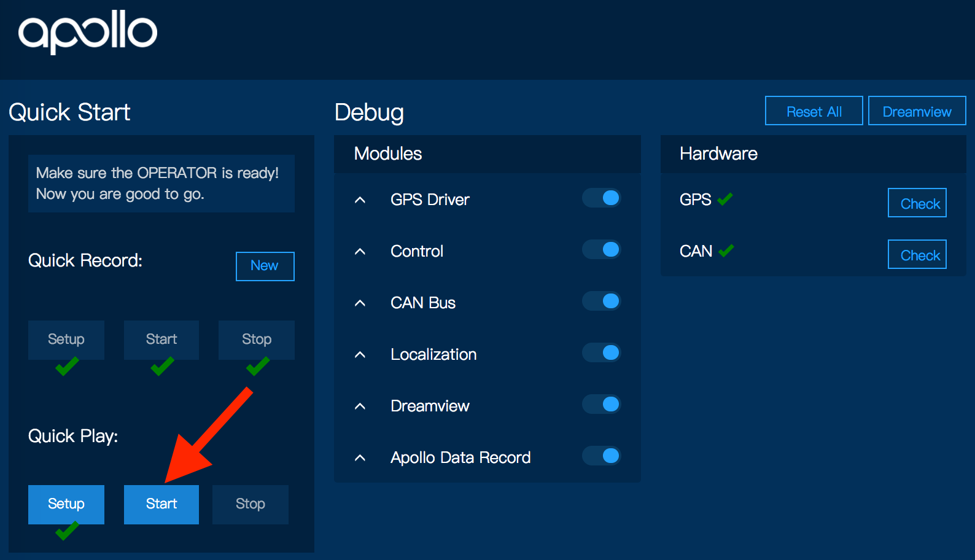Switch off the Localization module toggle
The image size is (975, 560).
pos(602,352)
